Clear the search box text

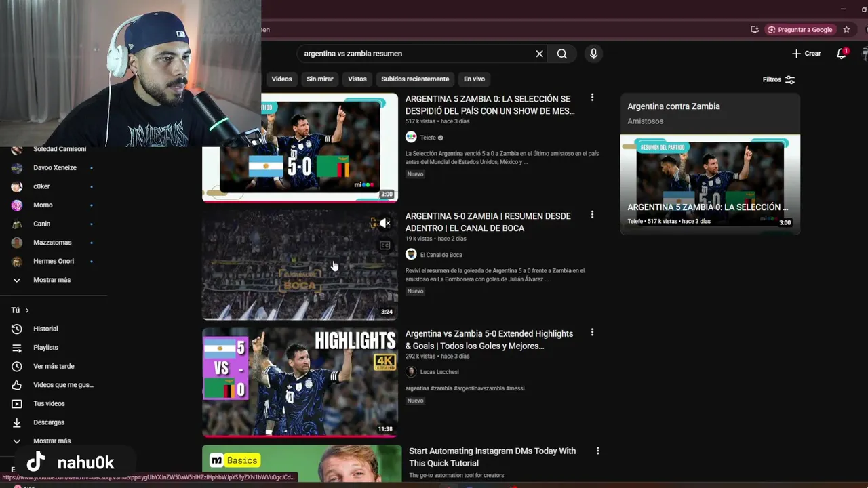540,54
